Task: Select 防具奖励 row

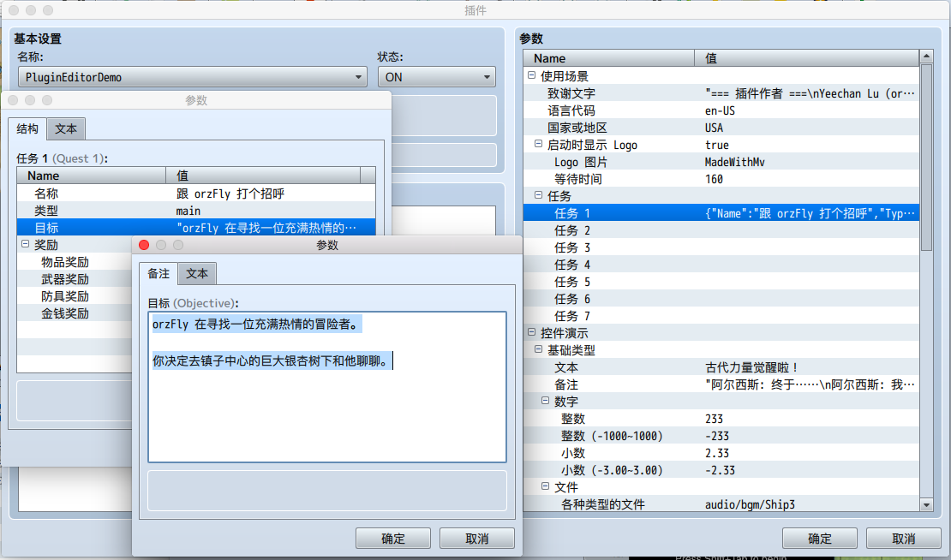Action: pos(75,295)
